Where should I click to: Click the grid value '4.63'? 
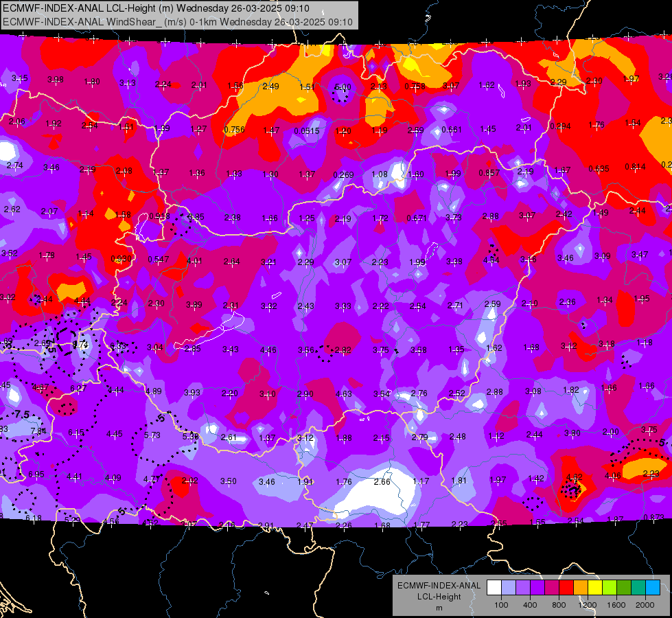(x=344, y=393)
